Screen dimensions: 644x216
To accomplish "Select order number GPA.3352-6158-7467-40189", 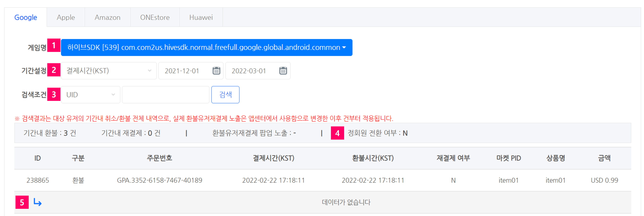I will (160, 180).
